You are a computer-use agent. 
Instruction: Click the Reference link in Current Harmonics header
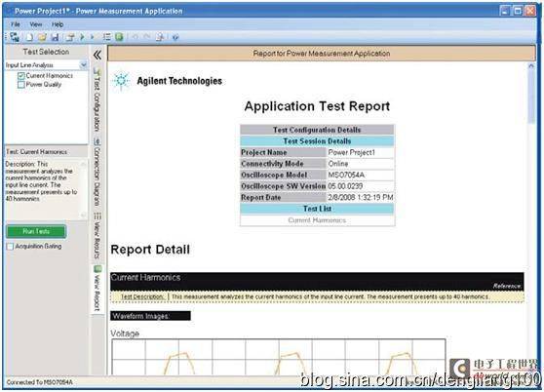(x=507, y=286)
